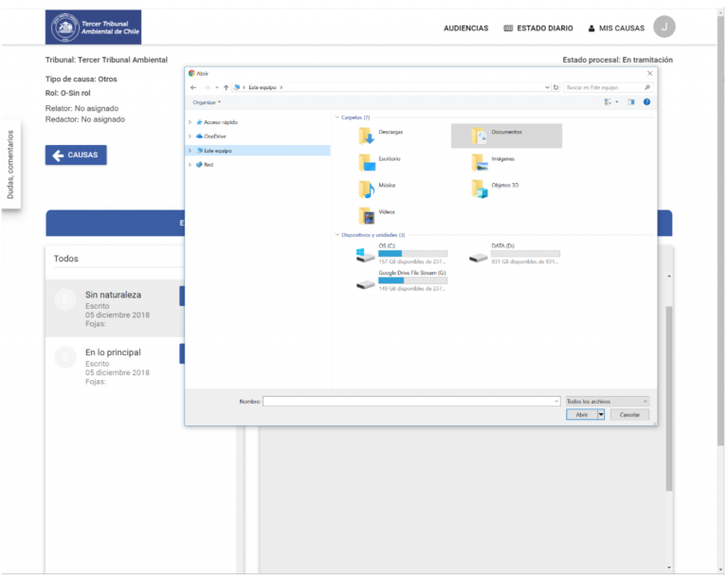Select OneDrive in the navigation pane

click(214, 136)
